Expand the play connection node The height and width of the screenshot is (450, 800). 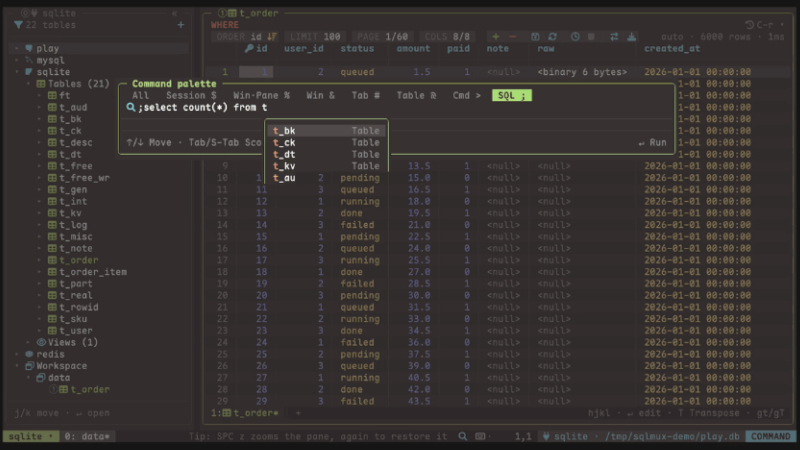(17, 48)
